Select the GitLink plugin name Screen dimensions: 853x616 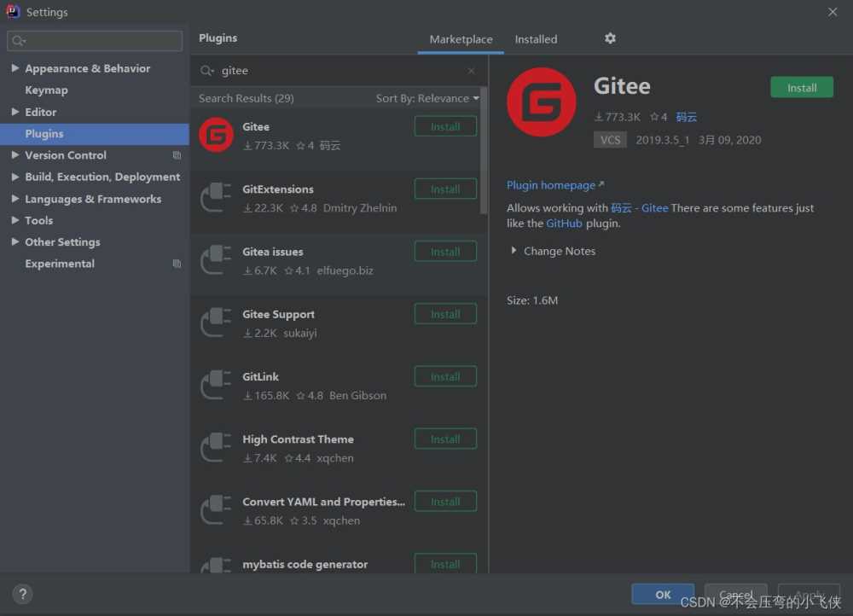(260, 376)
